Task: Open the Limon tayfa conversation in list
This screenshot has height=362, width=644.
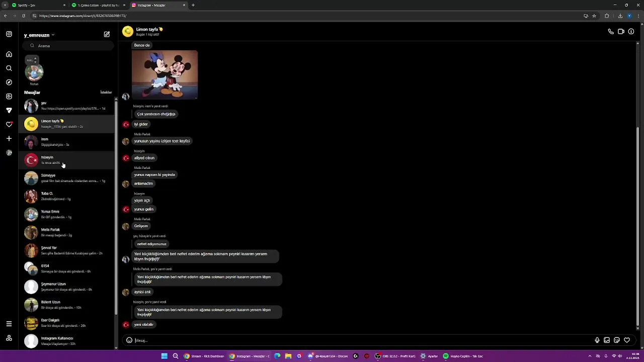Action: click(67, 124)
